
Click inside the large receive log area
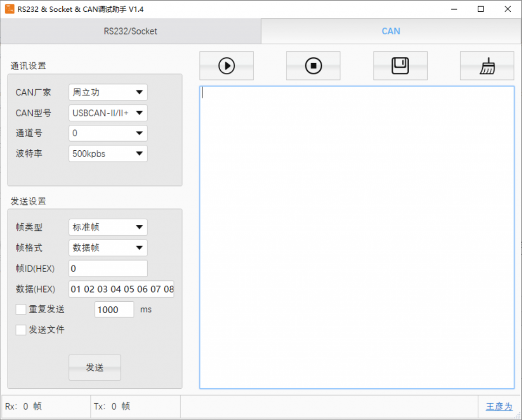357,238
